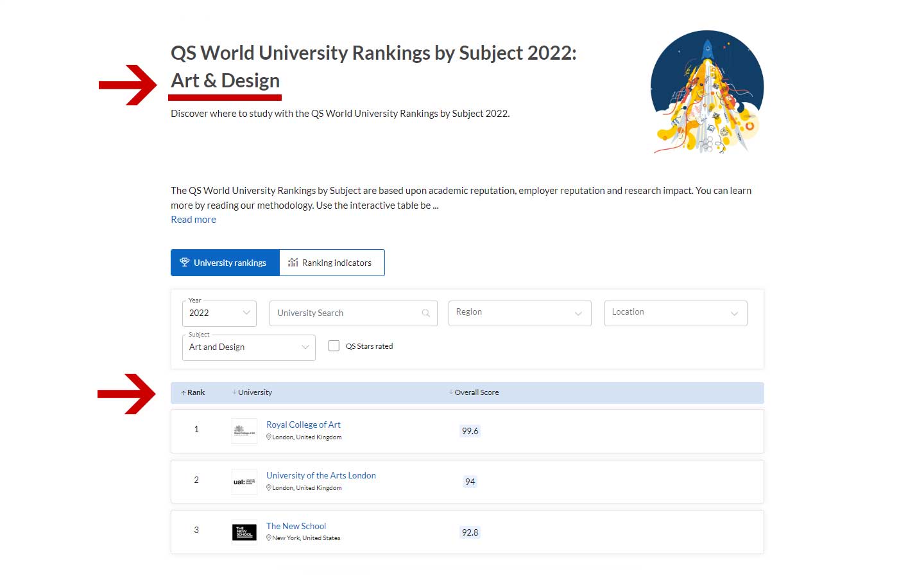The image size is (924, 578).
Task: Click the location pin under Royal College of Art
Action: coord(269,437)
